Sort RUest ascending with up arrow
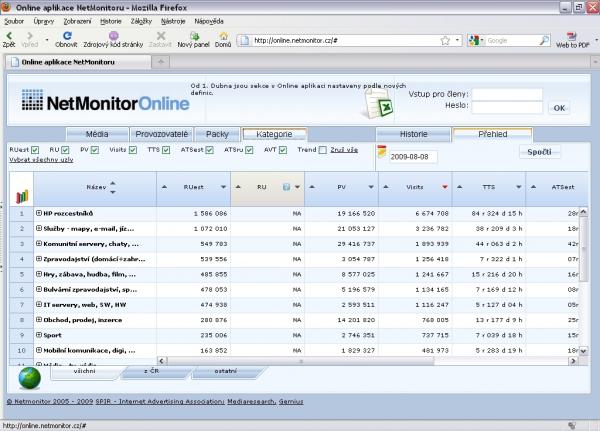This screenshot has width=600, height=431. (164, 187)
